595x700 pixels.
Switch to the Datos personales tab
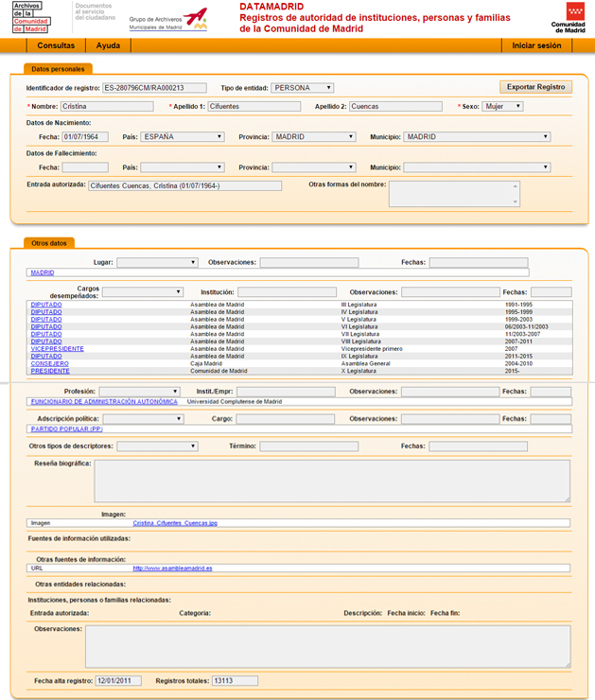pos(58,69)
